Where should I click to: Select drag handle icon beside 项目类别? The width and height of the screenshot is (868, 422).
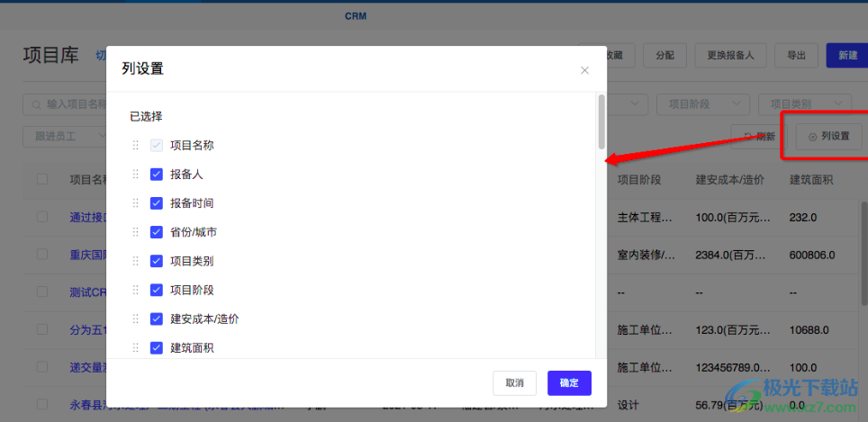pos(136,261)
